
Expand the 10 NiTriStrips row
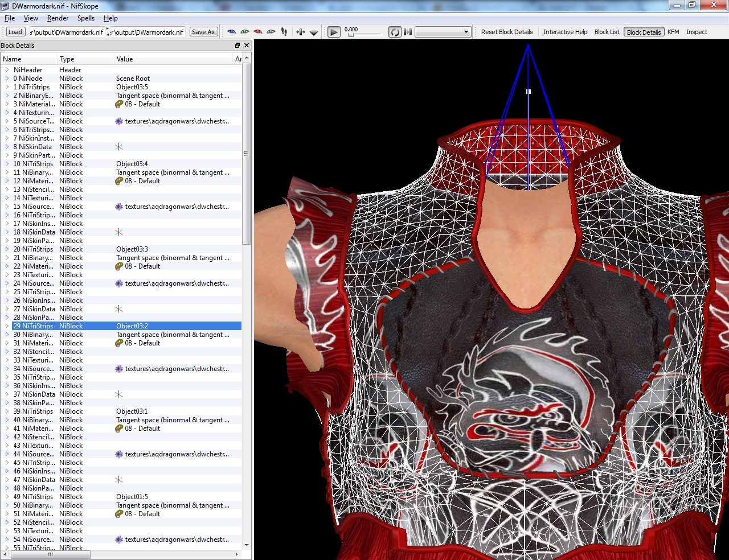(x=7, y=164)
